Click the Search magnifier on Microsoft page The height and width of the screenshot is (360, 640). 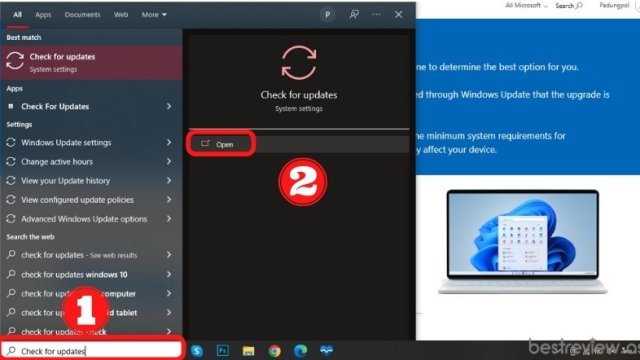pyautogui.click(x=579, y=5)
